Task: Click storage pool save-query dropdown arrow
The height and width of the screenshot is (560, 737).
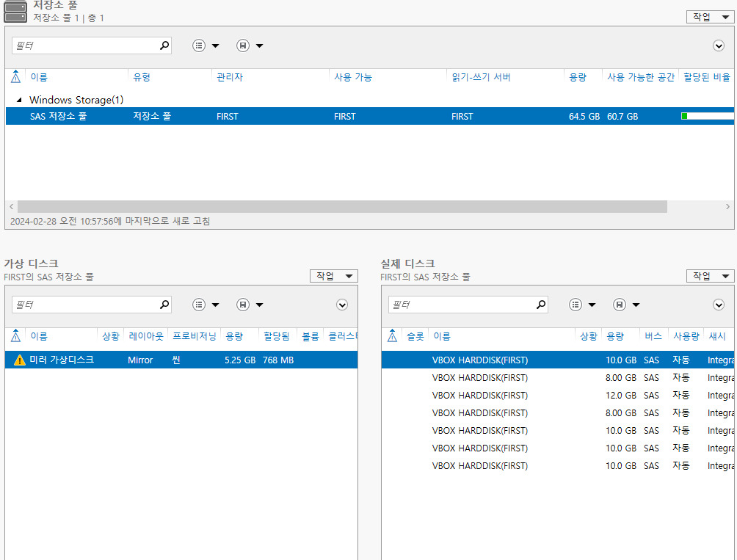Action: (259, 46)
